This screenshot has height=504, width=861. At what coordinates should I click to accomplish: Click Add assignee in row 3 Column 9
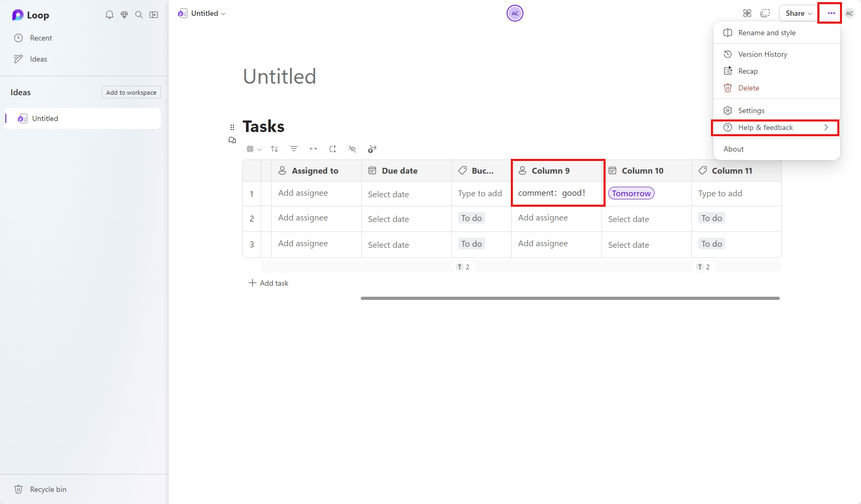pos(543,244)
